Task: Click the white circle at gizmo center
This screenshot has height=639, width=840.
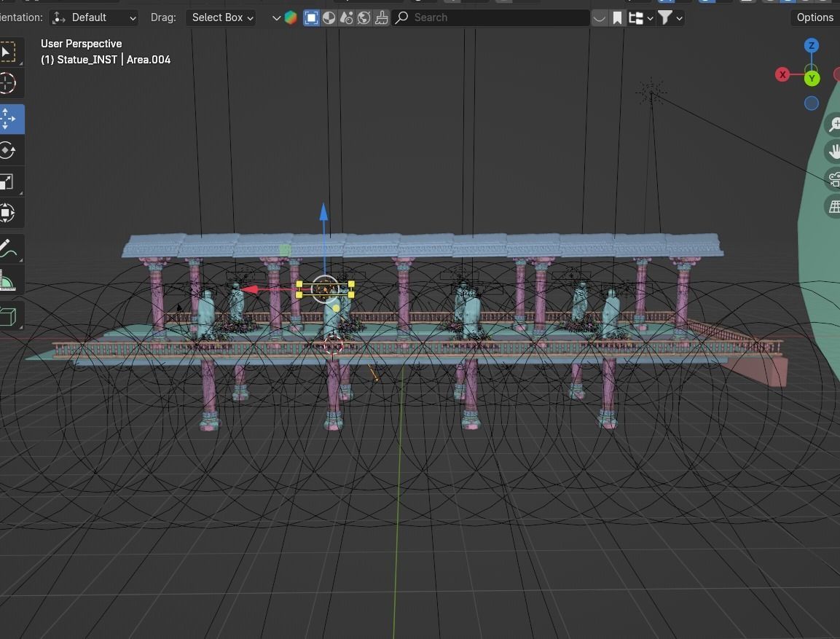Action: [x=325, y=289]
